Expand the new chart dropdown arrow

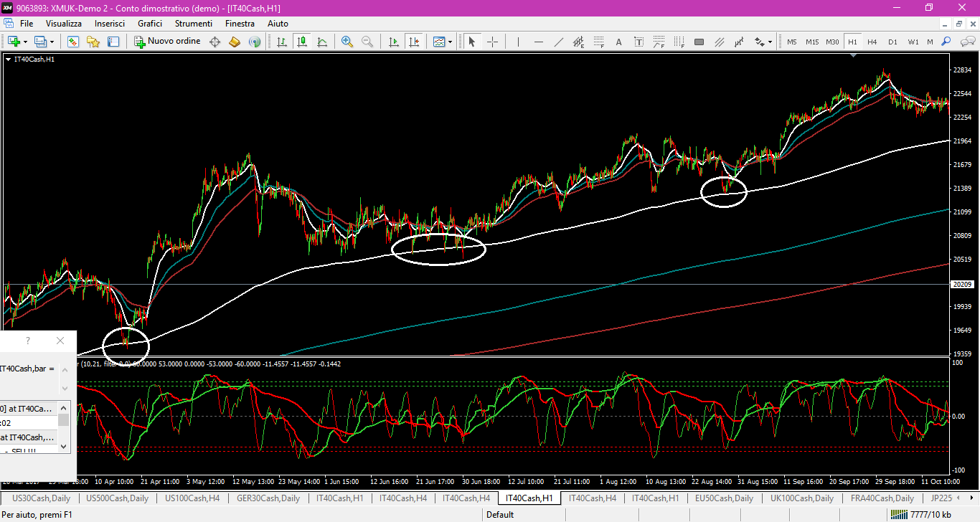25,42
